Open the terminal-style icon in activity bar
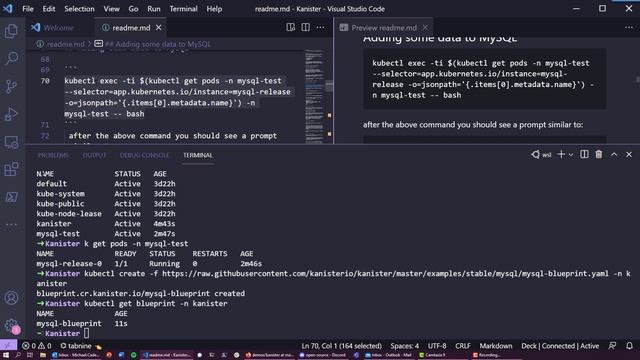Image resolution: width=640 pixels, height=360 pixels. coord(11,197)
